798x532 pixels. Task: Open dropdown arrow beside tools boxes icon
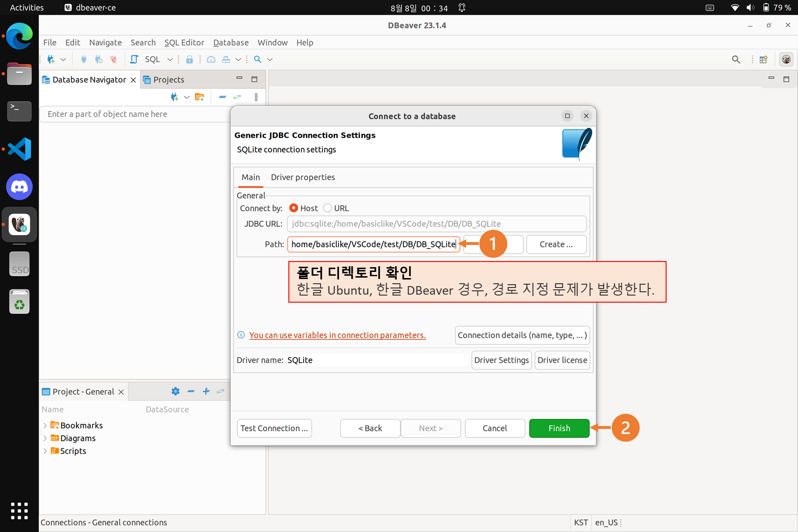coord(238,59)
